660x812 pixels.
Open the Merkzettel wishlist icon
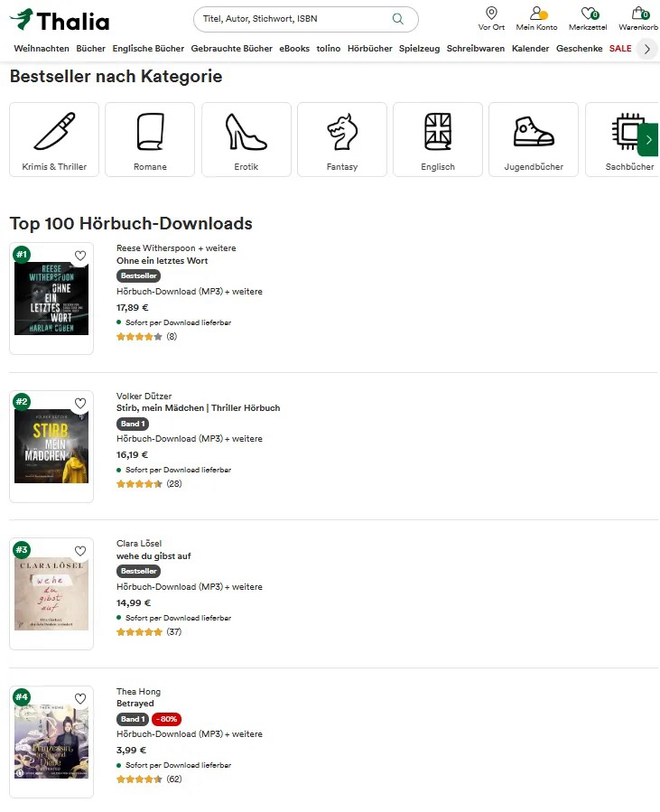(588, 18)
